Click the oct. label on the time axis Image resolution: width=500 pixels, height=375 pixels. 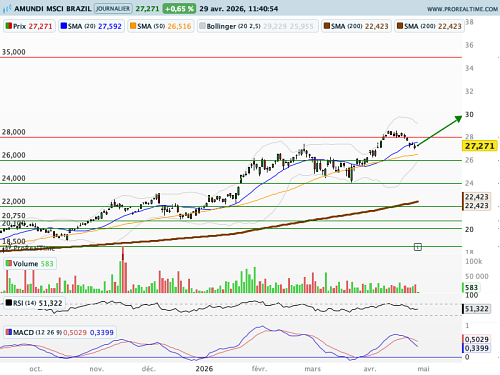(36, 369)
